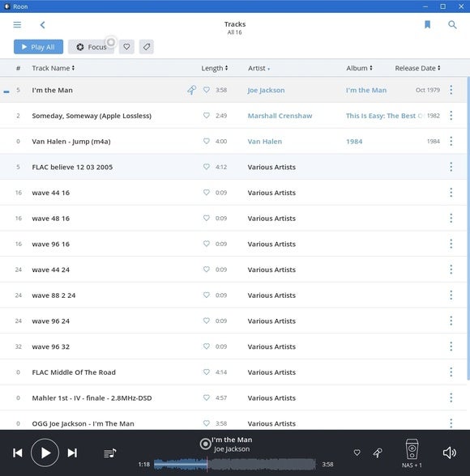470x476 pixels.
Task: Select OGG Joe Jackson - I'm The Man
Action: point(233,420)
